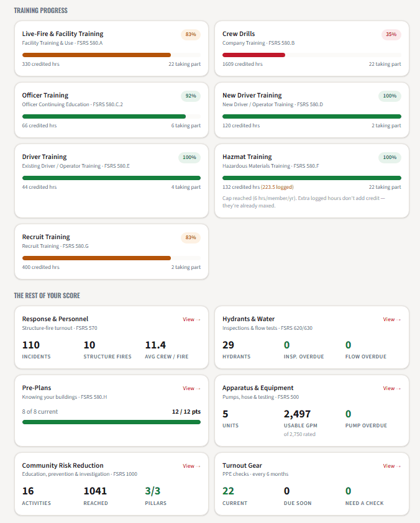
Task: Click the New Driver Training progress bar
Action: pos(312,116)
